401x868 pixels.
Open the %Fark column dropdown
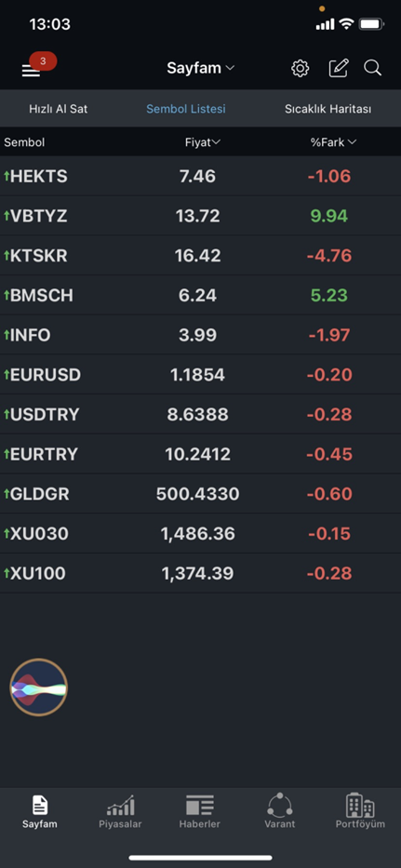[333, 142]
